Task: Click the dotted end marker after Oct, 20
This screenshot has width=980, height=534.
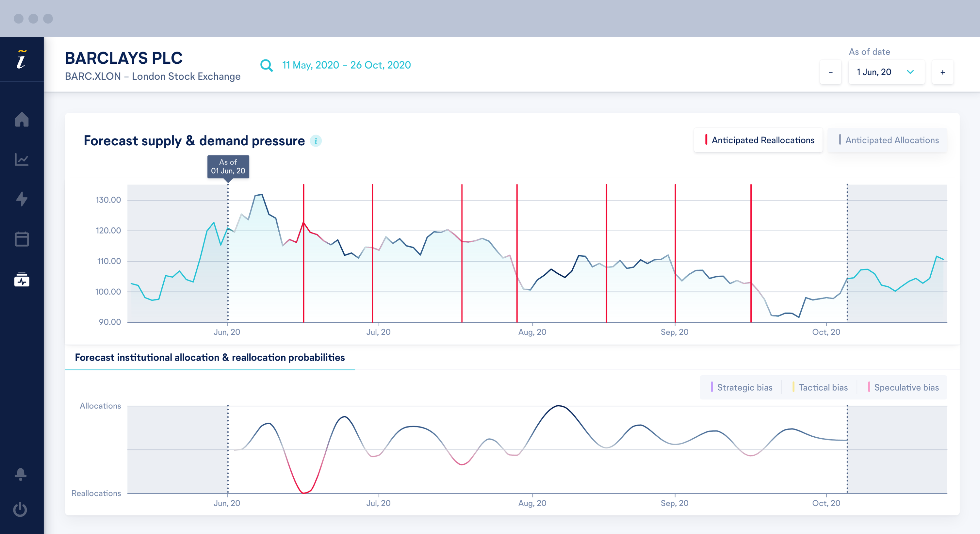Action: pyautogui.click(x=847, y=253)
